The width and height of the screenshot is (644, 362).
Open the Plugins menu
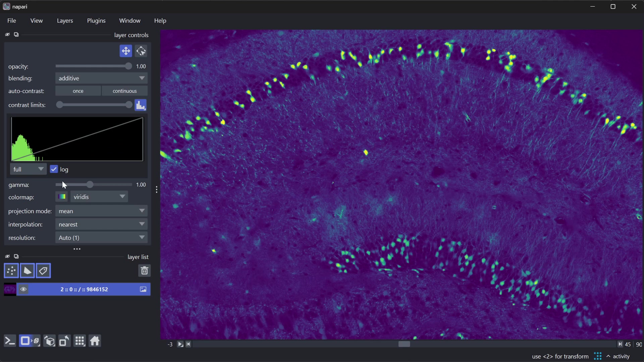click(x=96, y=21)
